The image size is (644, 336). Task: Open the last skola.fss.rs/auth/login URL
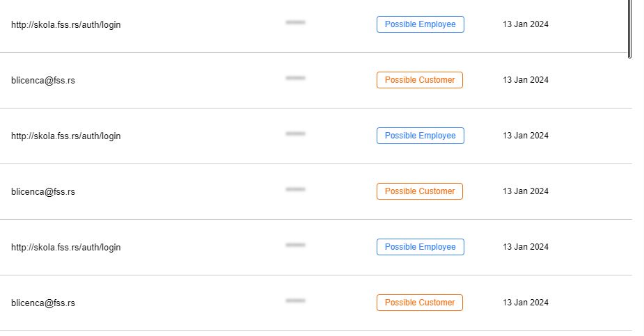pos(65,248)
